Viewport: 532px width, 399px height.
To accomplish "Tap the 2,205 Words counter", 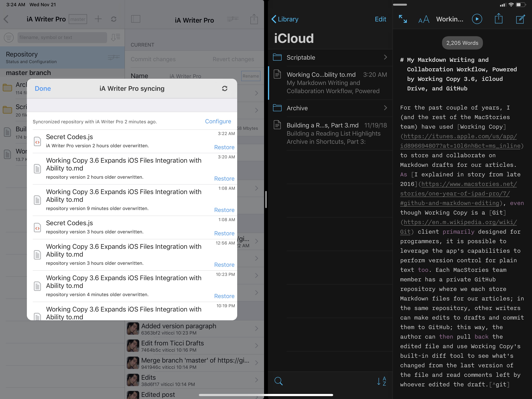I will pos(462,43).
